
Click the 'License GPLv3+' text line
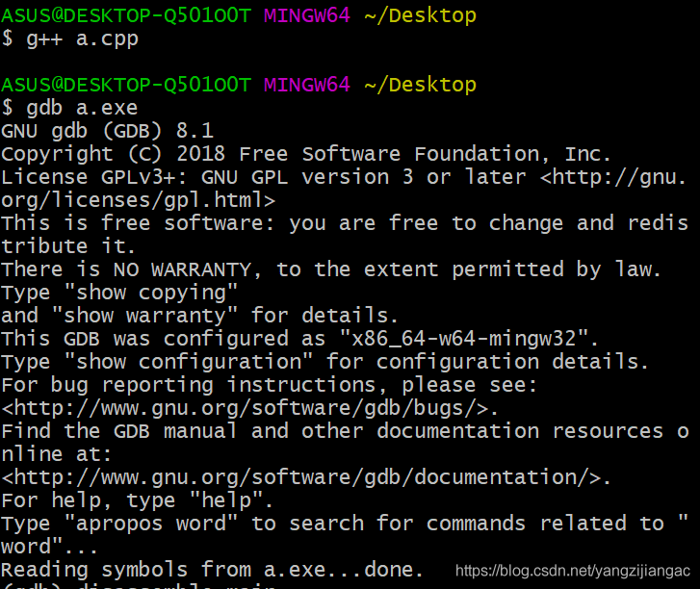tap(344, 178)
